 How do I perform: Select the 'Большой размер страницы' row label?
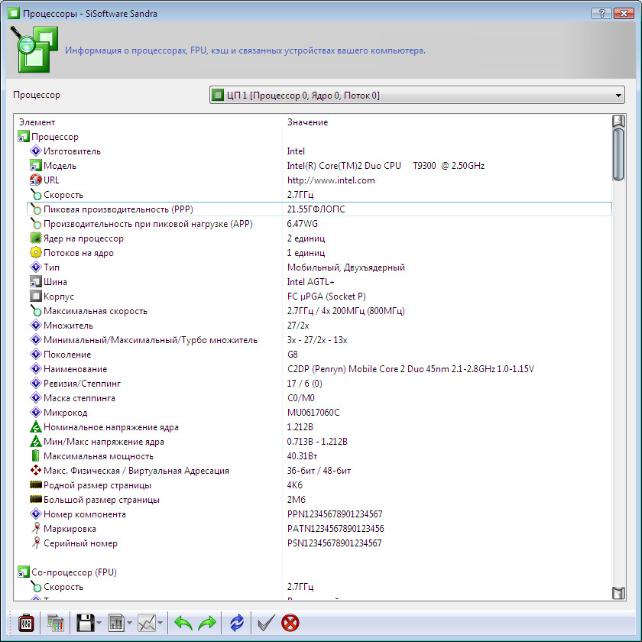coord(102,500)
